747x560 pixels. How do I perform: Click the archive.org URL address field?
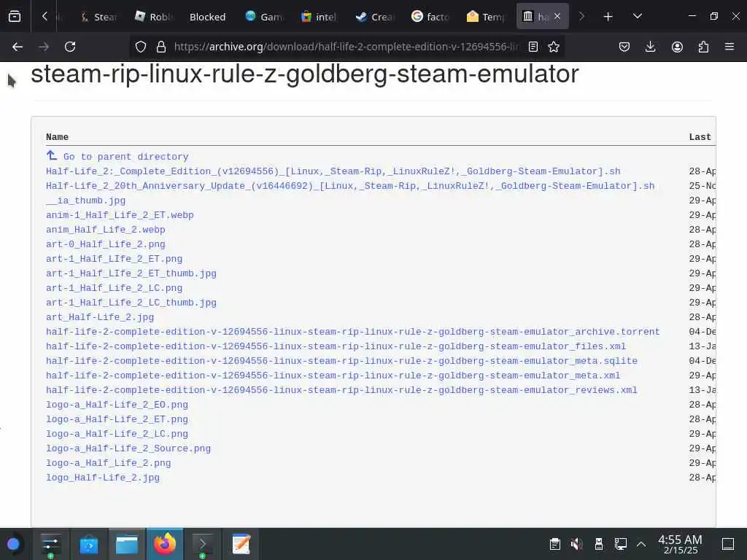345,47
